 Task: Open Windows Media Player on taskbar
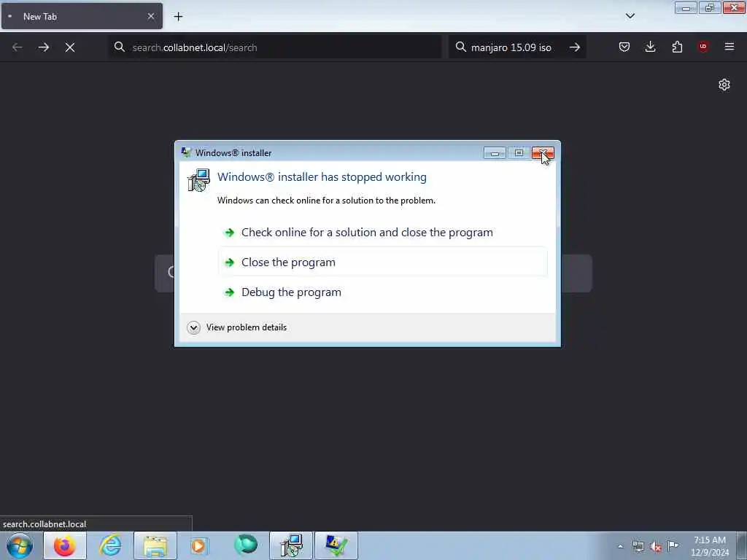tap(200, 545)
